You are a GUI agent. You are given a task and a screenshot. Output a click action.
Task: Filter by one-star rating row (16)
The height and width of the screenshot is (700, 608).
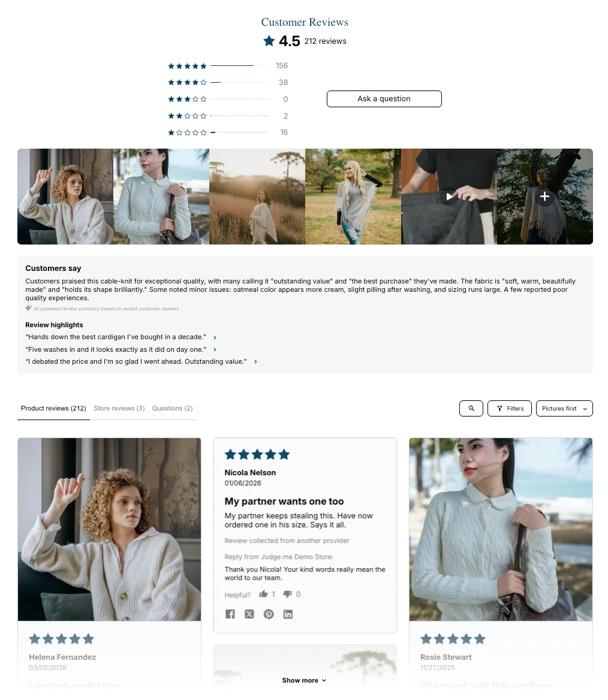coord(228,132)
